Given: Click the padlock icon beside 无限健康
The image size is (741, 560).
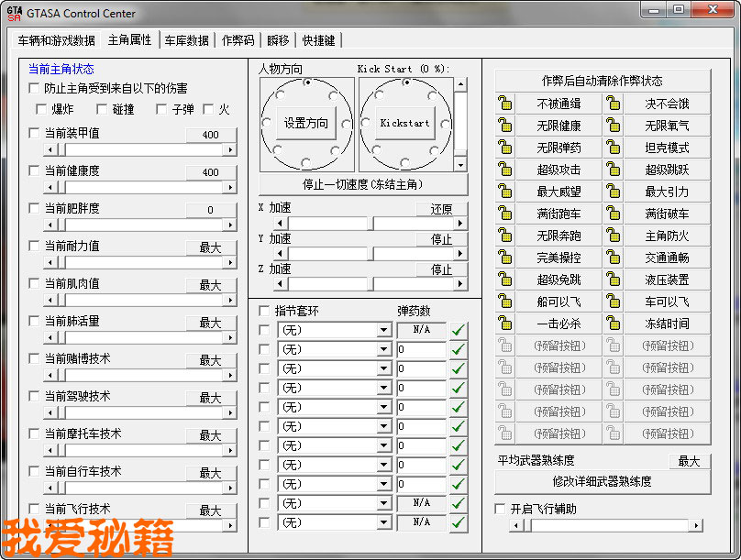Looking at the screenshot, I should (505, 125).
